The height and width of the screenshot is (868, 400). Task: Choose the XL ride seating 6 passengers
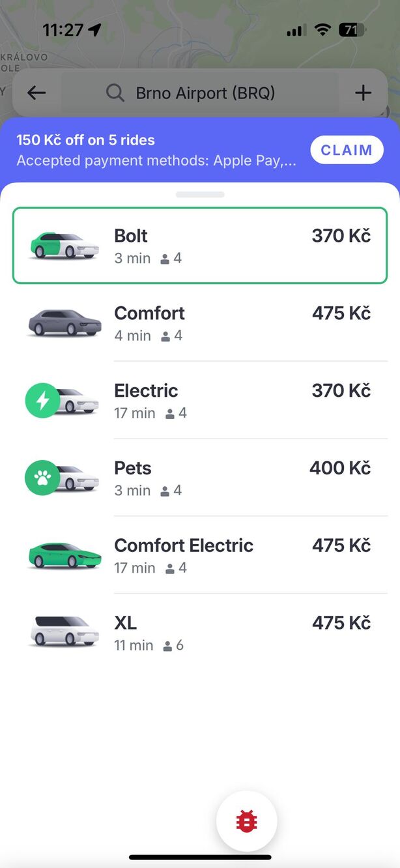pos(200,631)
